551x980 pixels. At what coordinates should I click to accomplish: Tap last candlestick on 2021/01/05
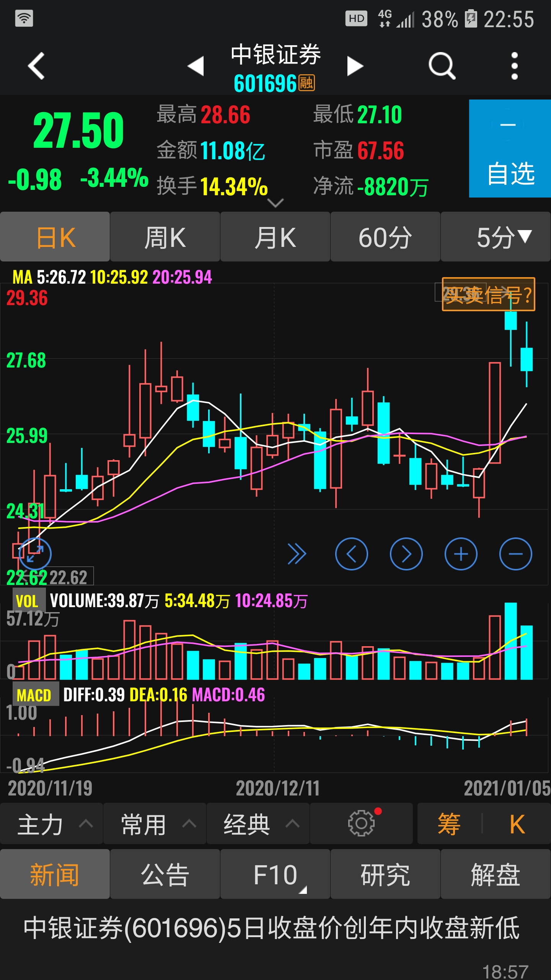point(527,359)
